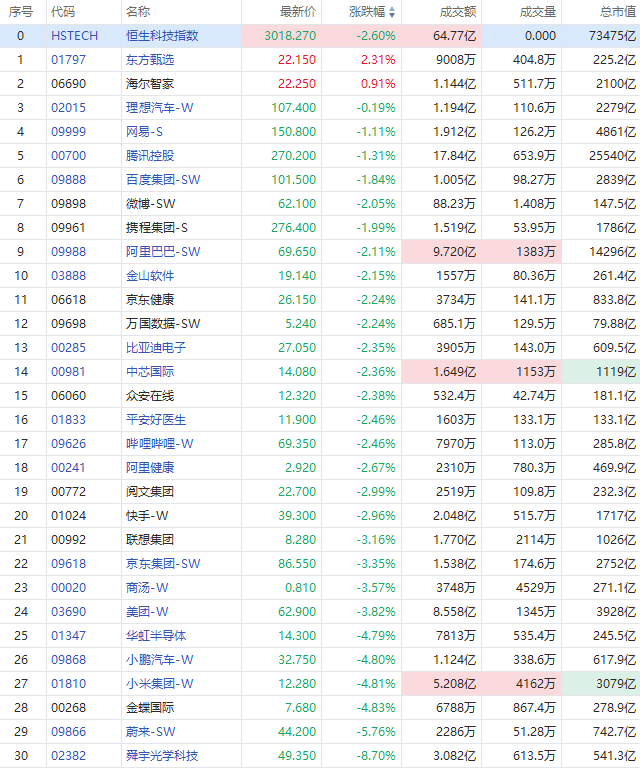Screen dimensions: 640x772
Task: Select 京东健康 in the list
Action: 150,300
